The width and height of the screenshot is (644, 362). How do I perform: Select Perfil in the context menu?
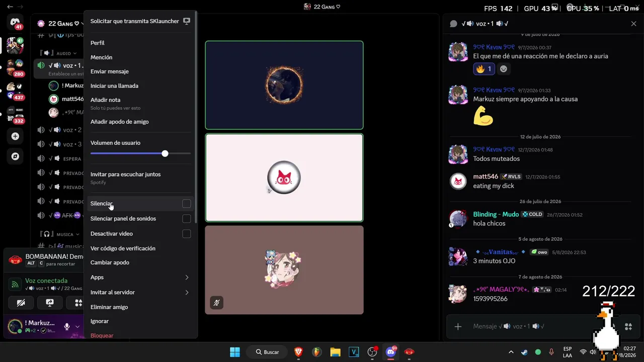pos(140,43)
